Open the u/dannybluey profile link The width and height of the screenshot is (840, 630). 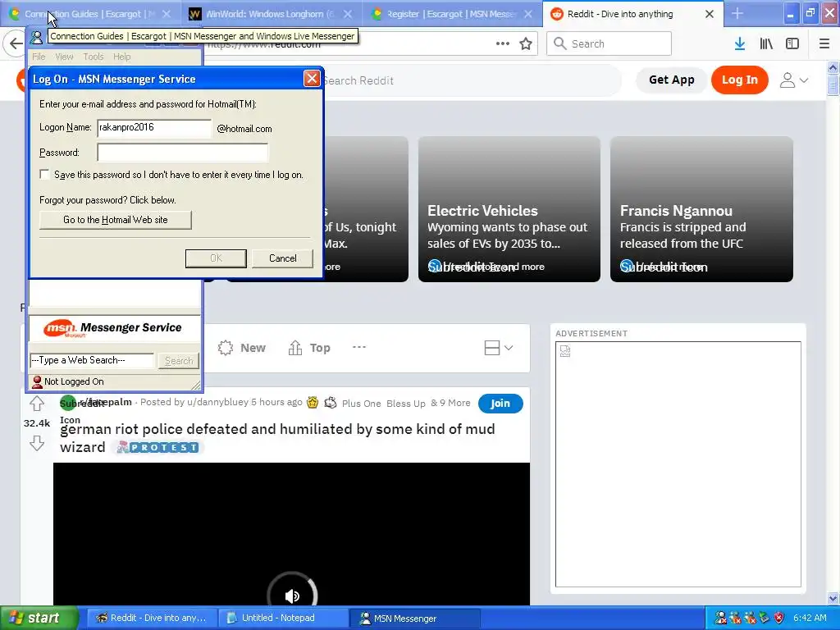pos(217,402)
